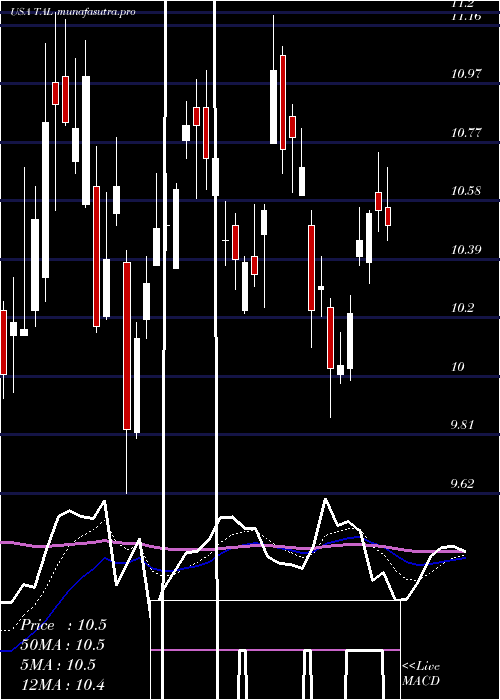This screenshot has width=500, height=700.
Task: Click the 'Price : 10.5' legend entry
Action: click(63, 625)
